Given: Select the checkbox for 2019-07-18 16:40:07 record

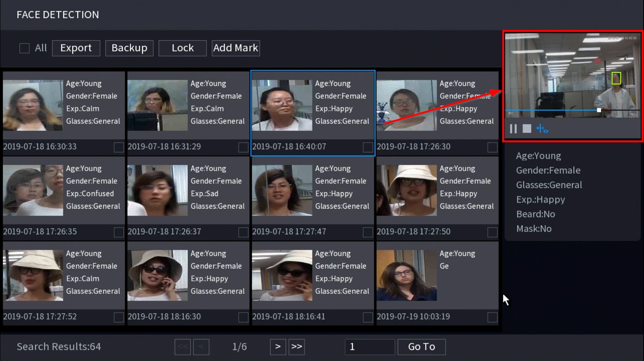Looking at the screenshot, I should coord(368,147).
